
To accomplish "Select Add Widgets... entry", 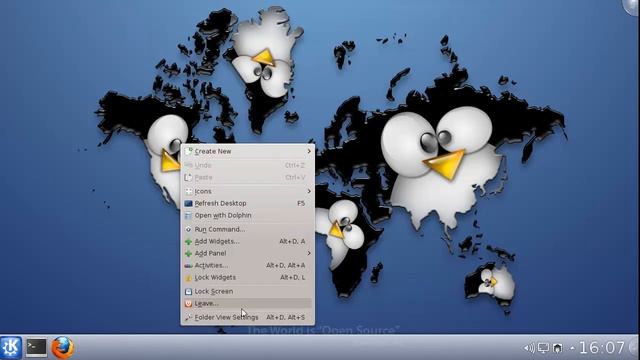I will (x=248, y=241).
